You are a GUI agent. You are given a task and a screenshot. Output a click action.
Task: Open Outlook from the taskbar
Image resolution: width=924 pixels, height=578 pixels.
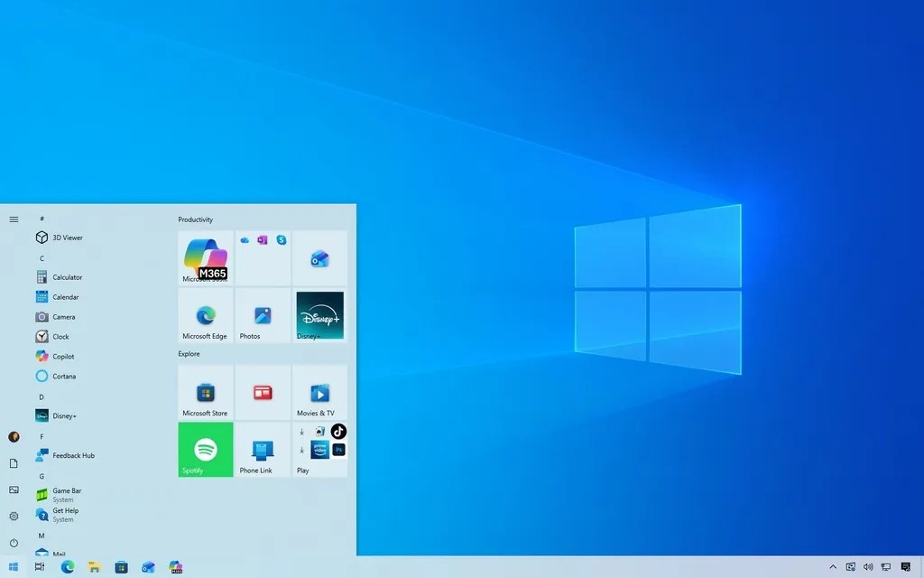149,567
